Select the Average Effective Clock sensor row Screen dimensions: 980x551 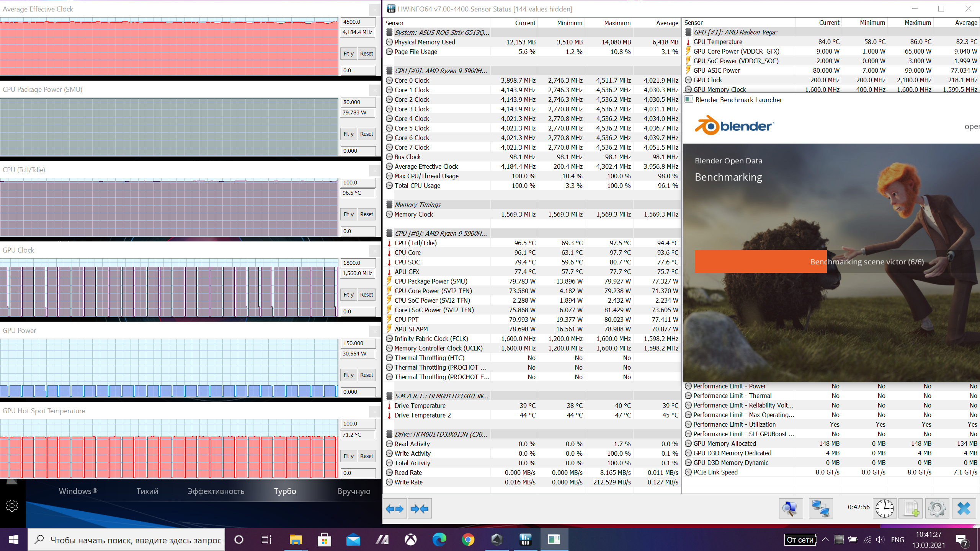coord(532,166)
